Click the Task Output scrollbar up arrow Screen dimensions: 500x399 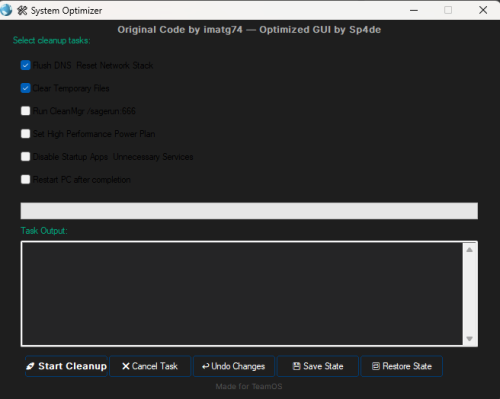(469, 250)
